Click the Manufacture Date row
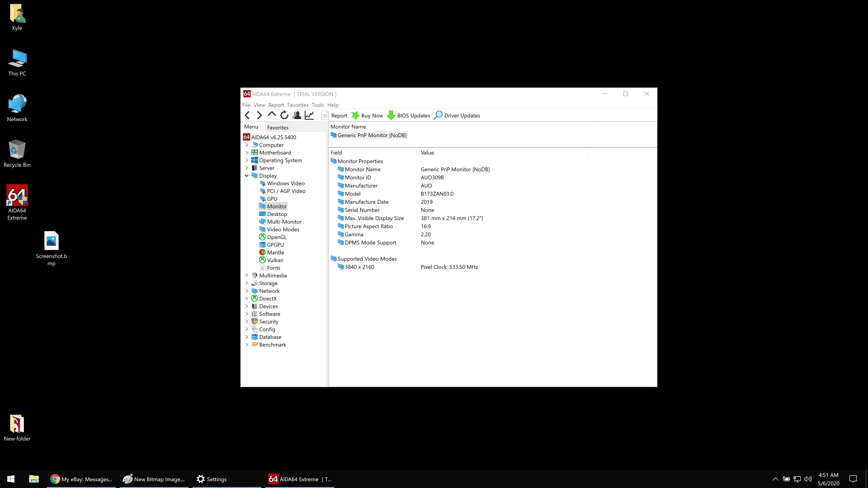Image resolution: width=868 pixels, height=488 pixels. click(458, 202)
